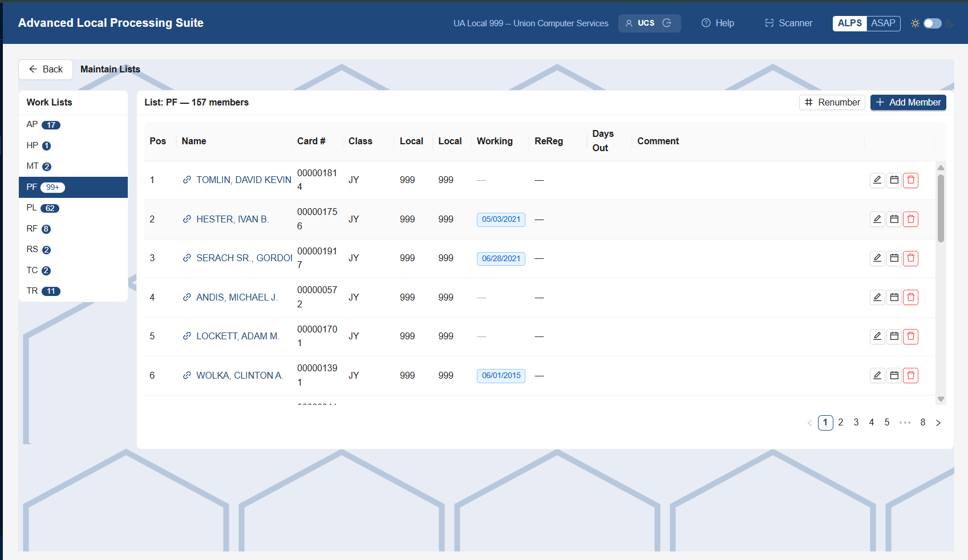Image resolution: width=968 pixels, height=560 pixels.
Task: Open LOCKETT, ADAM M. member link
Action: coord(237,336)
